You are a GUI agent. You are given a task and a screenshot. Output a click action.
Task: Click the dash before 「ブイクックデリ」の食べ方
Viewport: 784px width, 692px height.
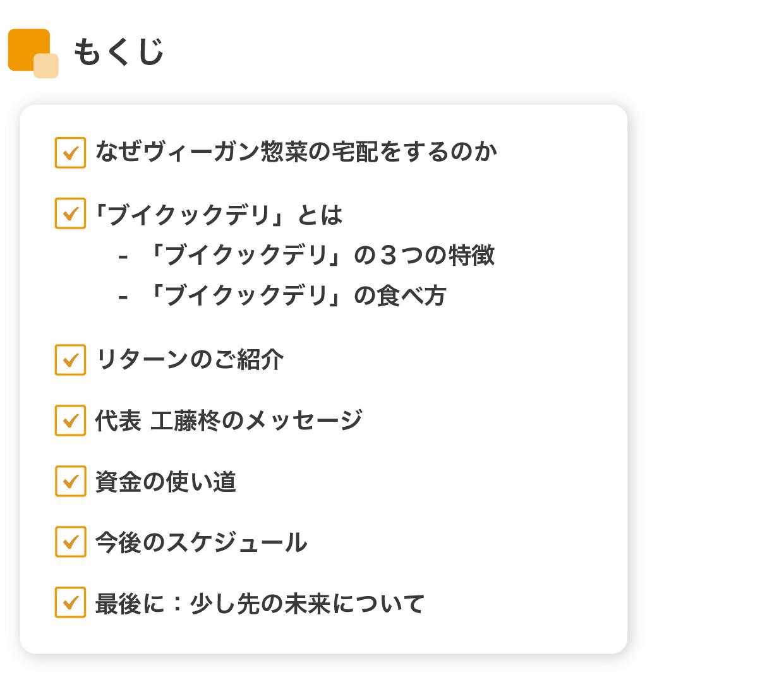coord(123,297)
